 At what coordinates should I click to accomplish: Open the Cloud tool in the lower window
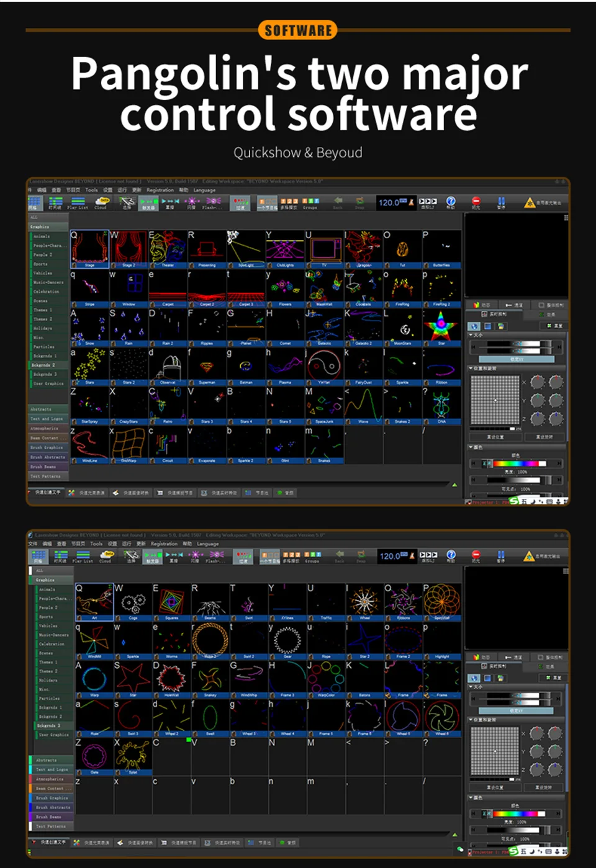107,555
